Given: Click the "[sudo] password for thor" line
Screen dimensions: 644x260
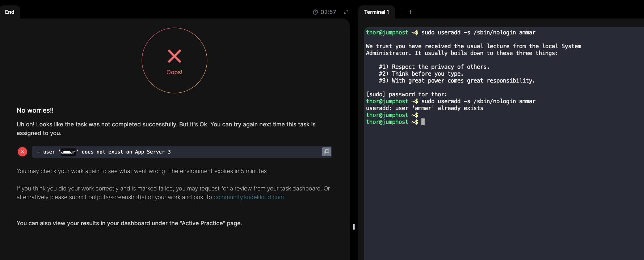Looking at the screenshot, I should pos(407,95).
